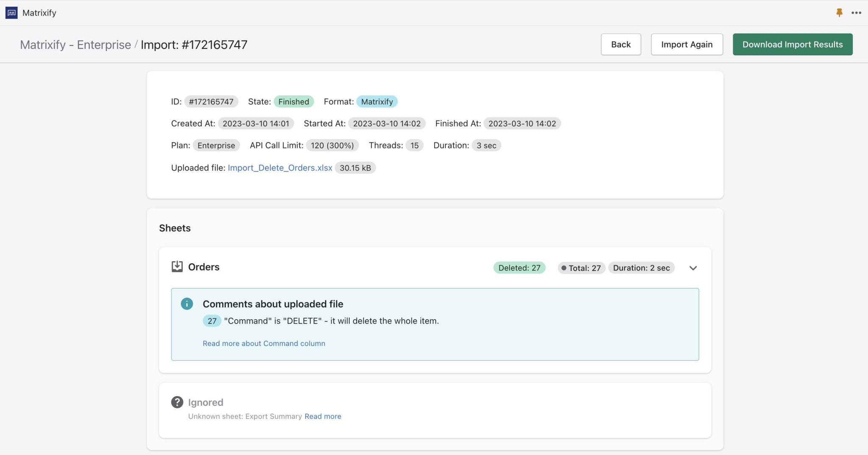Image resolution: width=868 pixels, height=455 pixels.
Task: Click the info icon in comments box
Action: click(186, 304)
